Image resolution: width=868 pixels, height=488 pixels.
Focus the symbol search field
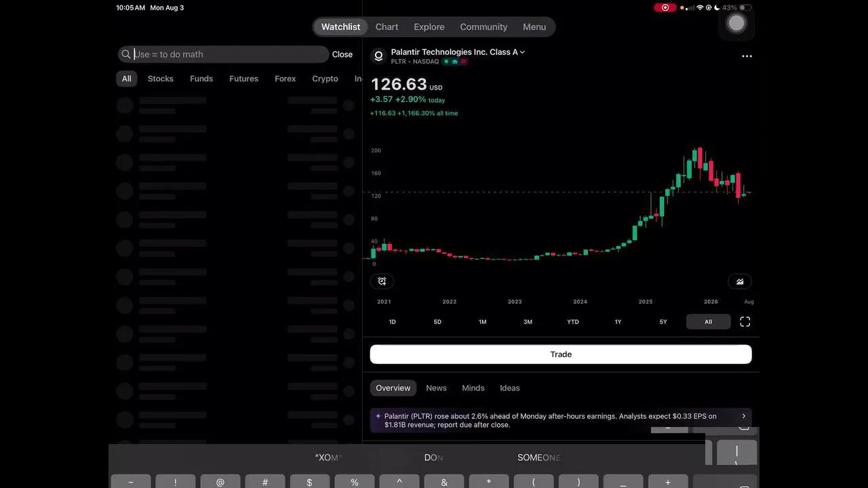[x=223, y=54]
